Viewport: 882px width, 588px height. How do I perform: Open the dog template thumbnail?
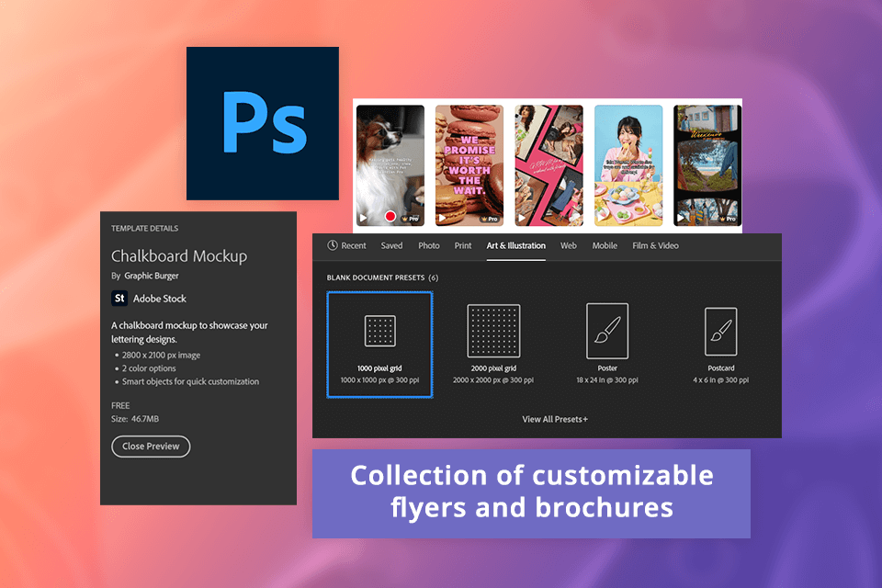point(390,165)
